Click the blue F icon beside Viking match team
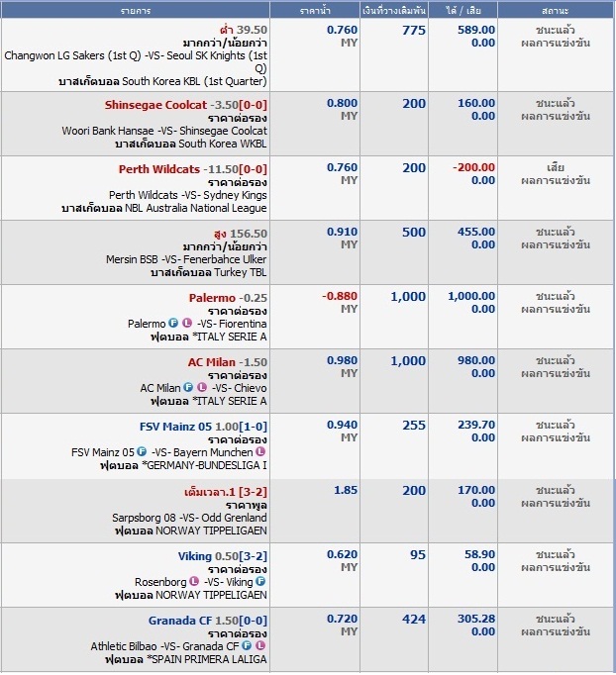The width and height of the screenshot is (616, 675). (x=261, y=582)
